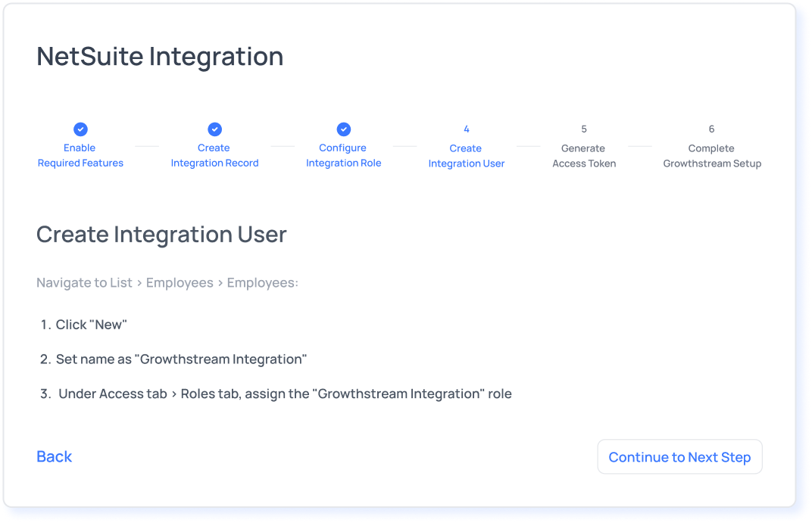Select step number 5 in the progress stepper

[x=583, y=129]
